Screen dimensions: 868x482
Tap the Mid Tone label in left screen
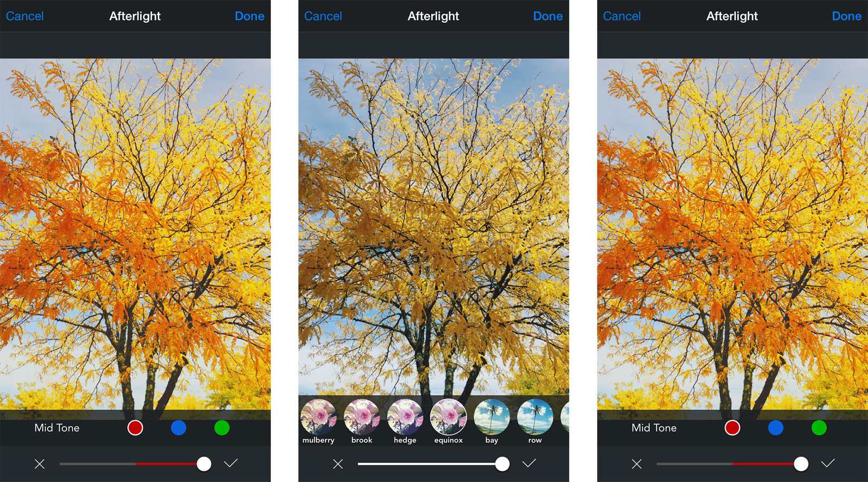(57, 428)
